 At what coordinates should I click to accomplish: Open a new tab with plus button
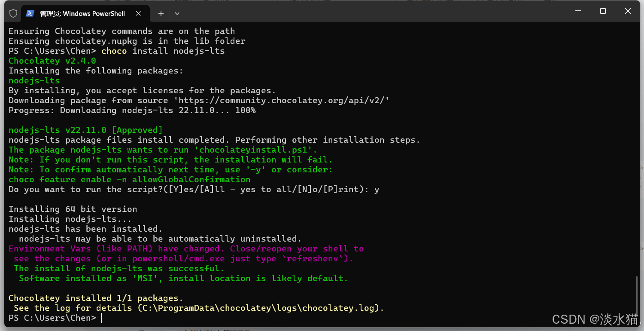click(161, 13)
